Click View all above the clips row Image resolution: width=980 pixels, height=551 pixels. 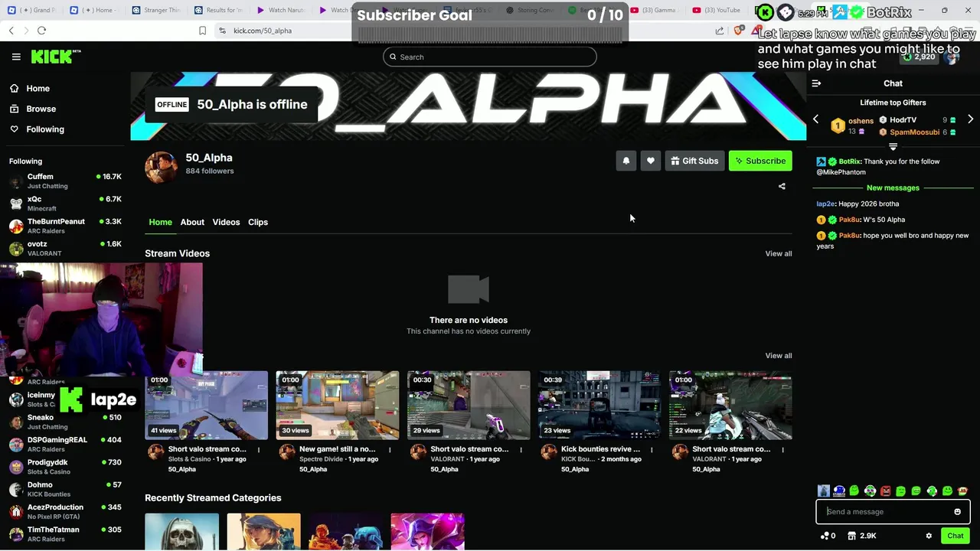(x=779, y=355)
